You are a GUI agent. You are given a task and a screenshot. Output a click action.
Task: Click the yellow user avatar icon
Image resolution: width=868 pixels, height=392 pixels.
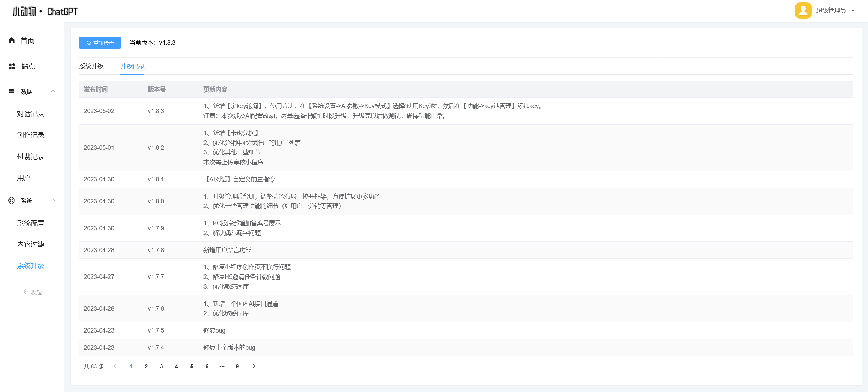[x=803, y=11]
